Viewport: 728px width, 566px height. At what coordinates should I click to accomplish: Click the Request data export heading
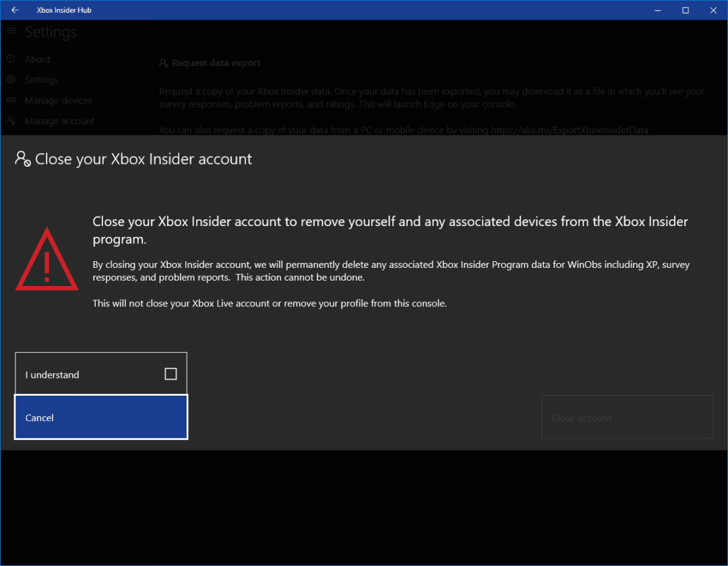216,63
